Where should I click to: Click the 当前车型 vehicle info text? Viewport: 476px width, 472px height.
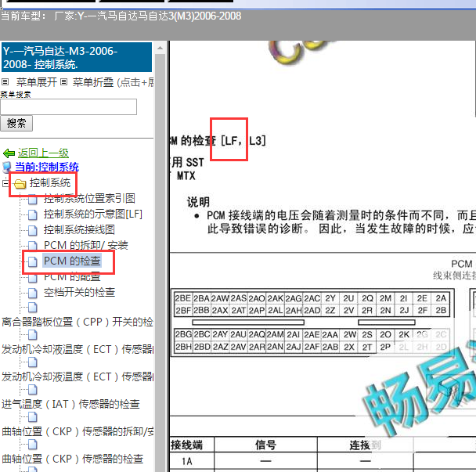tap(121, 16)
